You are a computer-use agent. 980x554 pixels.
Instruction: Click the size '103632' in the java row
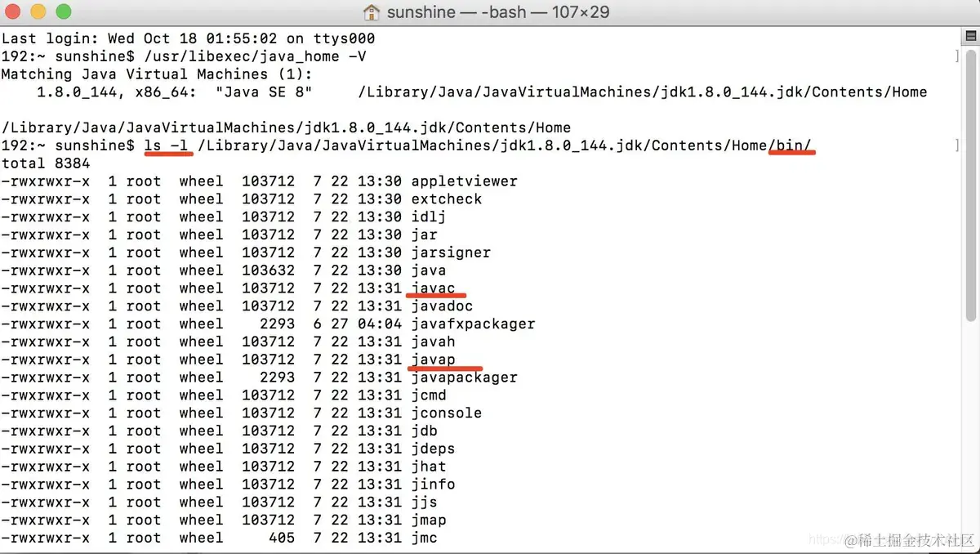pos(268,270)
